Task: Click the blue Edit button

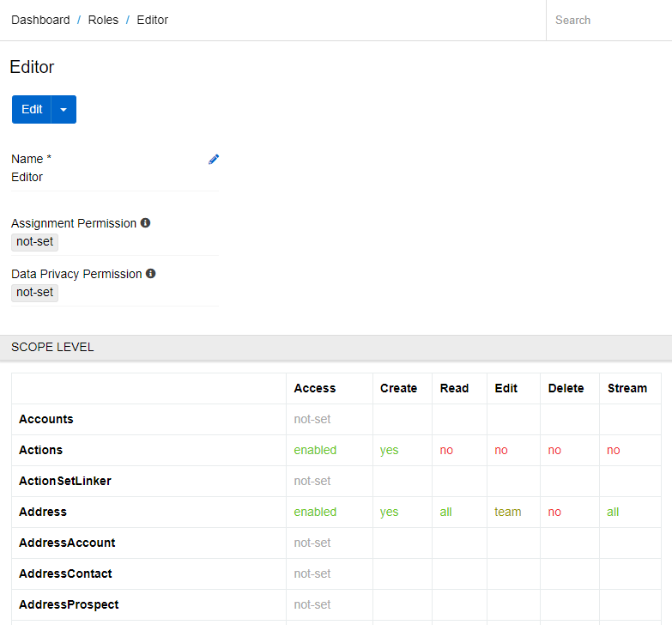Action: pos(32,110)
